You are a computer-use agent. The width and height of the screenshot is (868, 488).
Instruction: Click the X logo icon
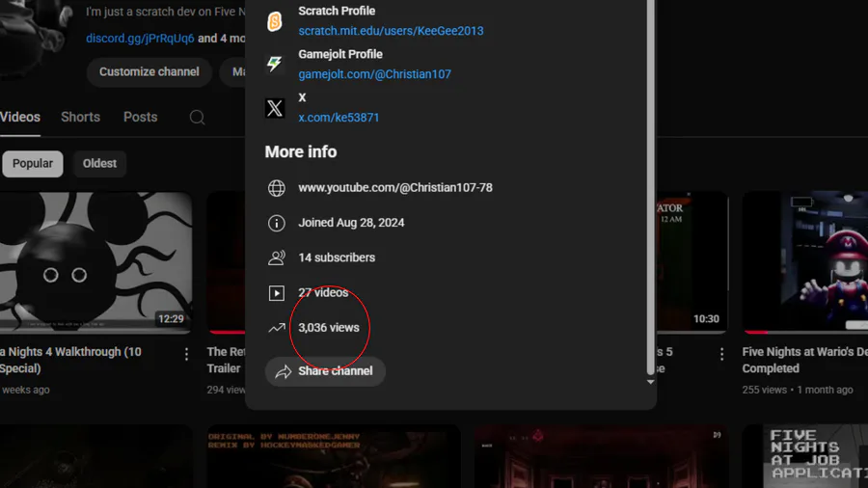tap(275, 108)
